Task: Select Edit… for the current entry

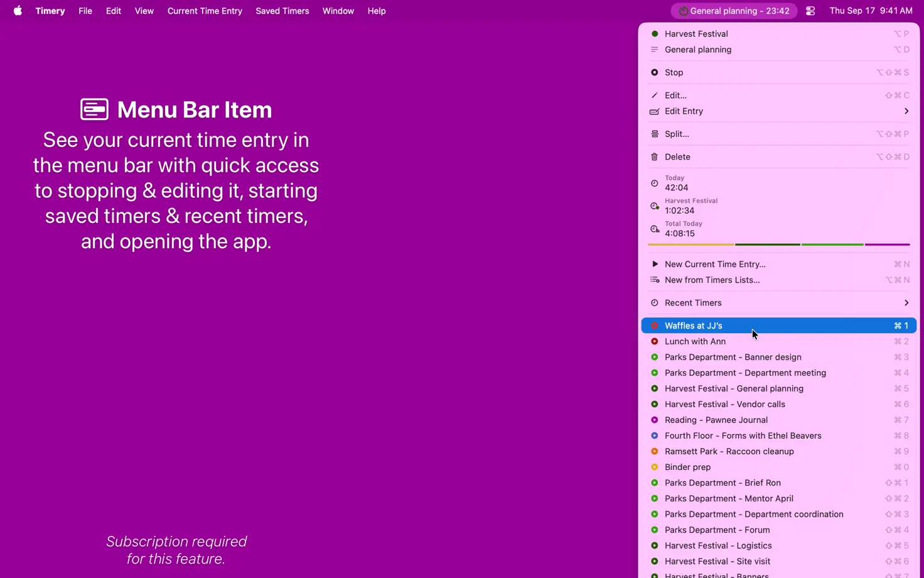Action: click(779, 95)
